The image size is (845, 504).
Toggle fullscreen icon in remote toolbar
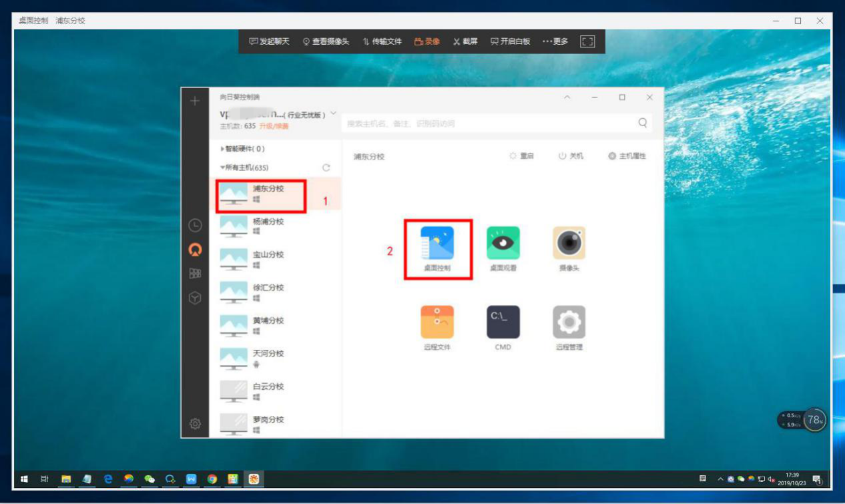click(x=587, y=41)
